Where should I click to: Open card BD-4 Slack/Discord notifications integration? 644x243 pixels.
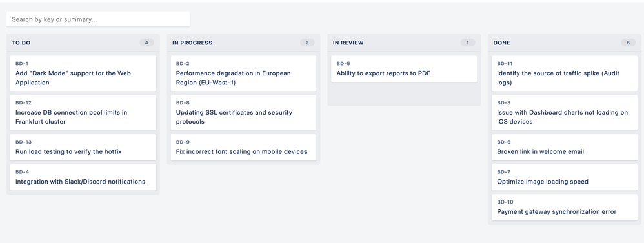(x=83, y=177)
